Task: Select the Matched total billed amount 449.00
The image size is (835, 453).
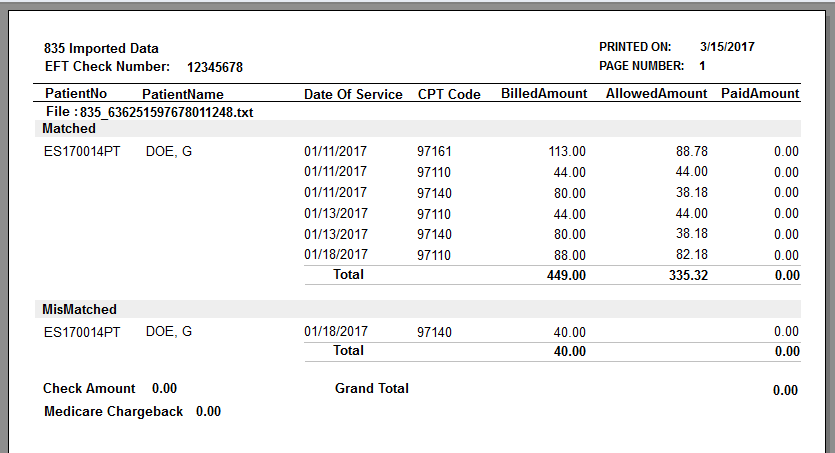Action: point(566,274)
